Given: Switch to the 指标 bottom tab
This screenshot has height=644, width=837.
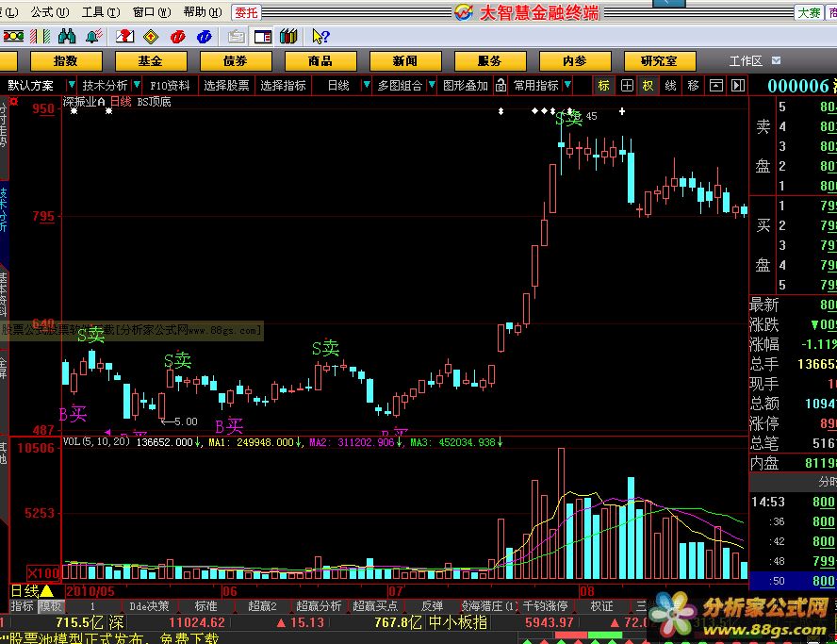Looking at the screenshot, I should [23, 606].
